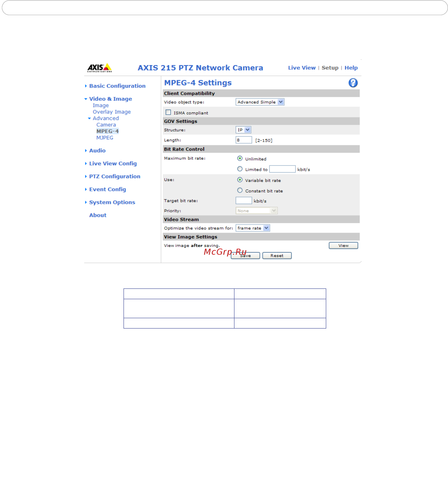The image size is (448, 503).
Task: Click the GOV Length input field
Action: [244, 140]
